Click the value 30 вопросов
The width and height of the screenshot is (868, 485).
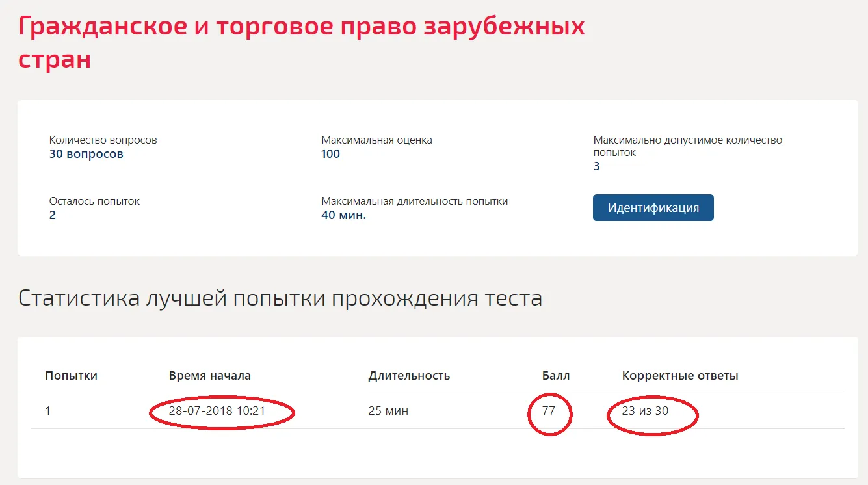[86, 154]
